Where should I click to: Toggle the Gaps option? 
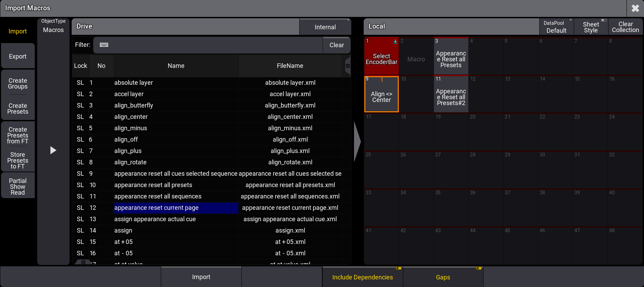443,277
